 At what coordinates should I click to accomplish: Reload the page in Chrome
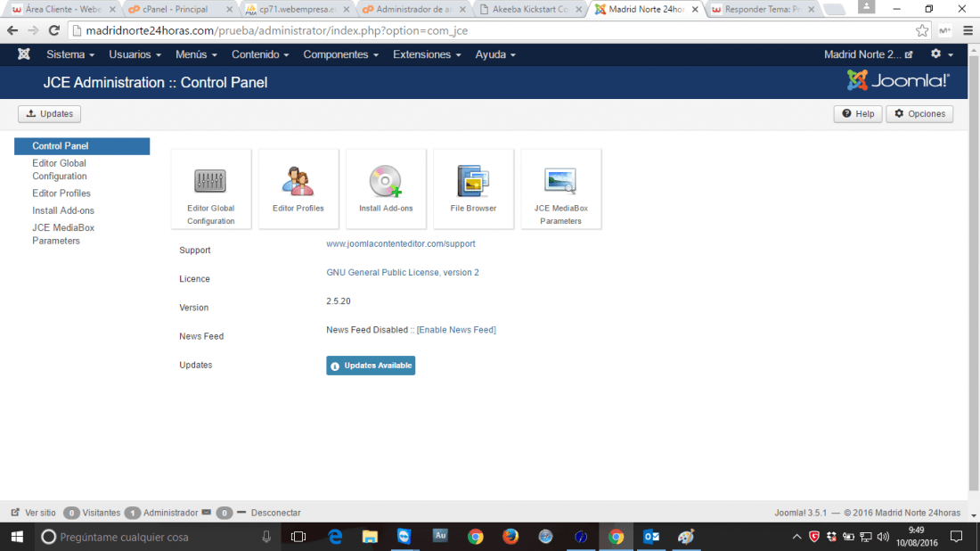(54, 30)
